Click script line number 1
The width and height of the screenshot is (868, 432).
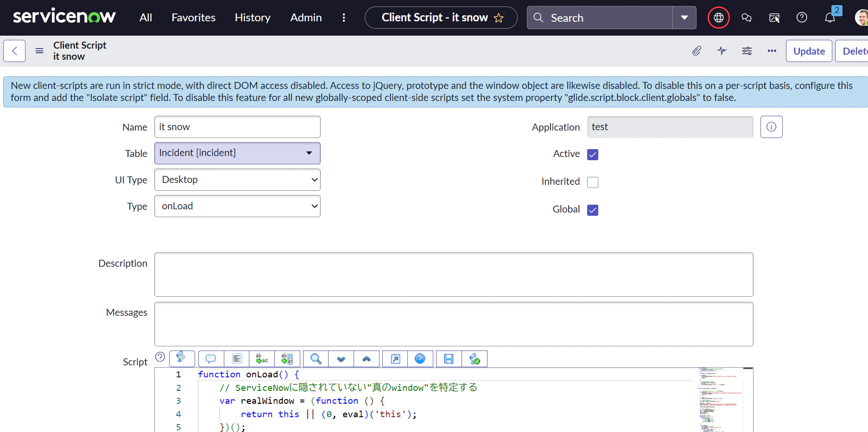coord(178,374)
